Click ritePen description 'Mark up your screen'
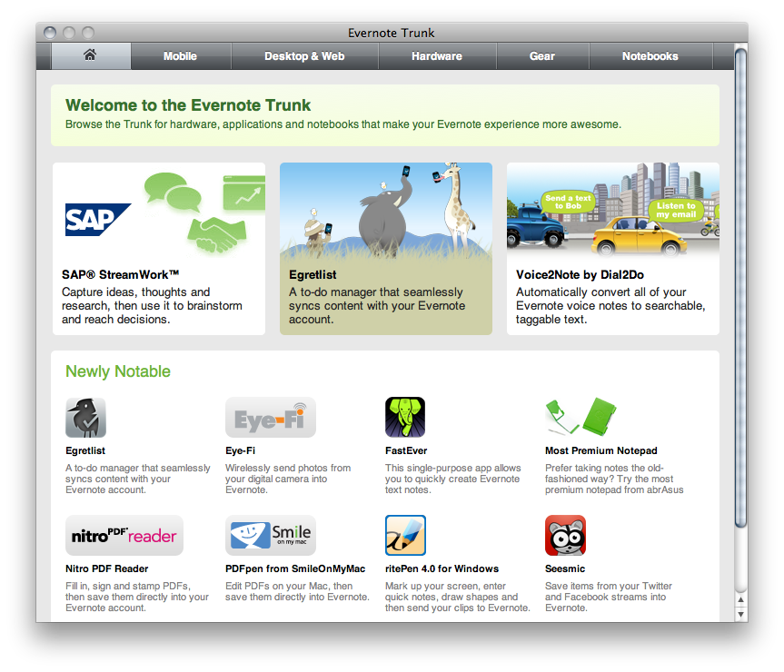Image resolution: width=784 pixels, height=672 pixels. pos(458,597)
